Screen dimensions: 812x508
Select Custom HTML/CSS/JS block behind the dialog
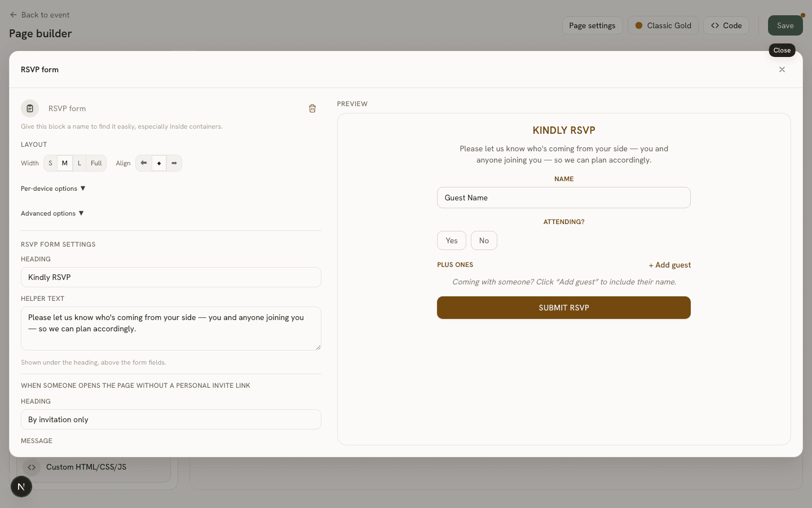[94, 467]
